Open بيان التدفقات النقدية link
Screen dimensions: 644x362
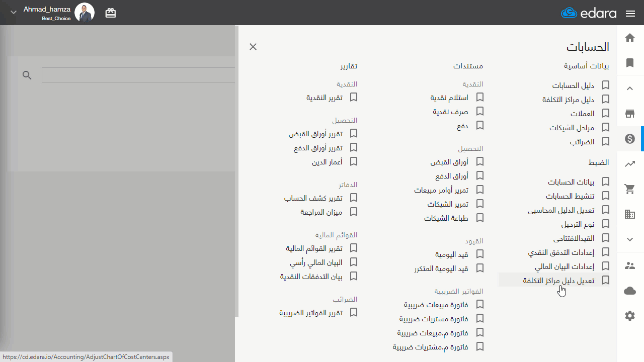point(311,277)
